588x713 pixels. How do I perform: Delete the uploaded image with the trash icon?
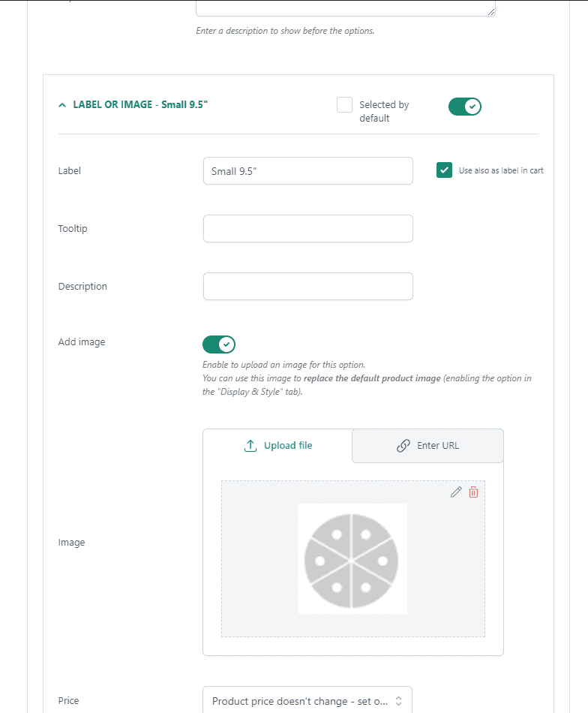pos(473,492)
